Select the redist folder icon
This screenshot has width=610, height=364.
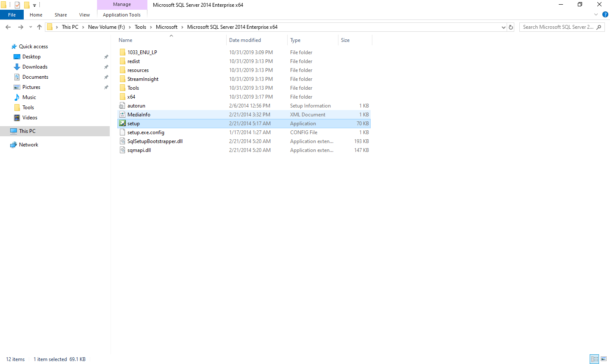point(122,61)
